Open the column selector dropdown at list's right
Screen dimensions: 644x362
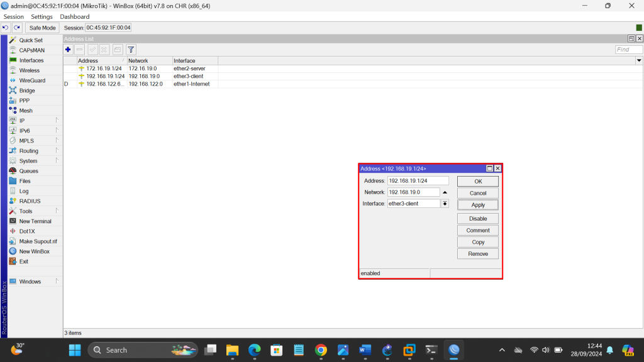coord(639,60)
